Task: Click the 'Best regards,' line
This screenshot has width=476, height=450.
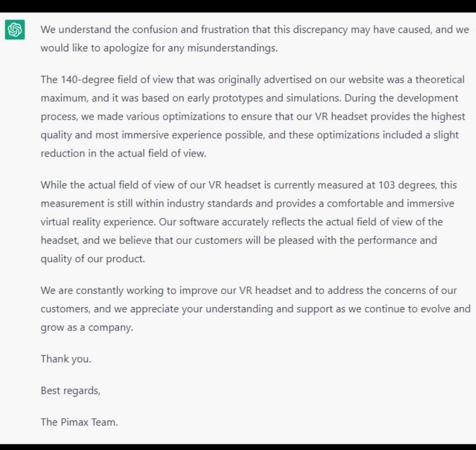Action: coord(71,390)
